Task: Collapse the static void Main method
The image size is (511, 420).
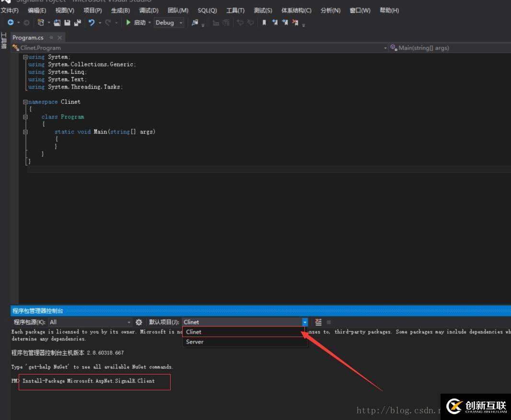Action: (x=25, y=132)
